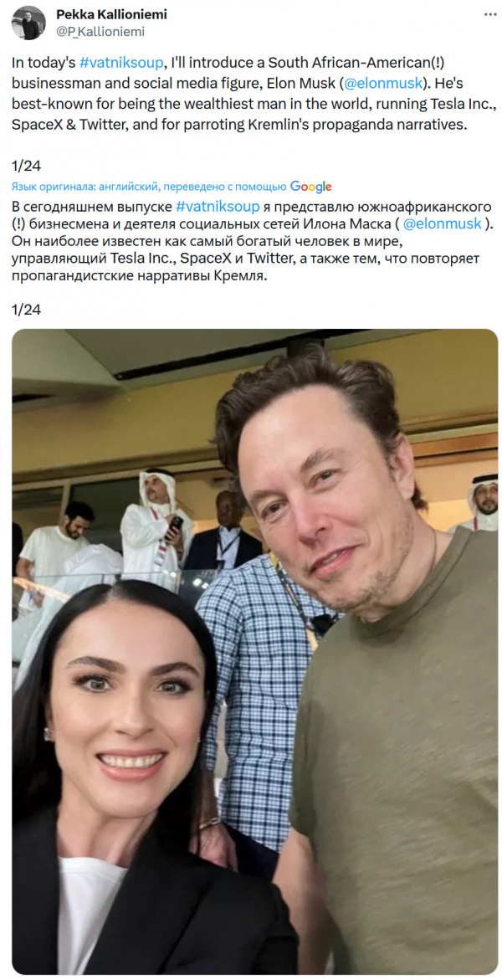The image size is (502, 980).
Task: Click the Google logo in translation notice
Action: click(310, 187)
